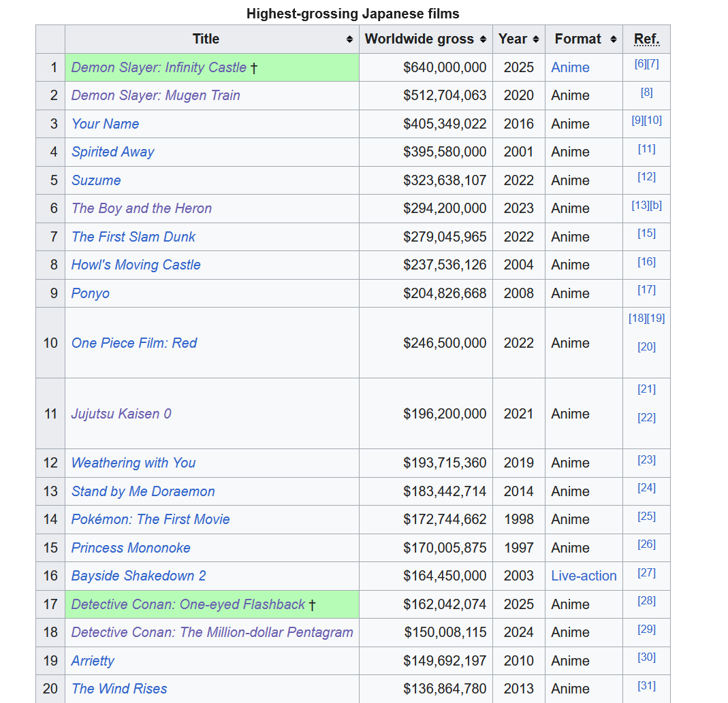Open Demon Slayer: Infinity Castle link

pyautogui.click(x=159, y=67)
